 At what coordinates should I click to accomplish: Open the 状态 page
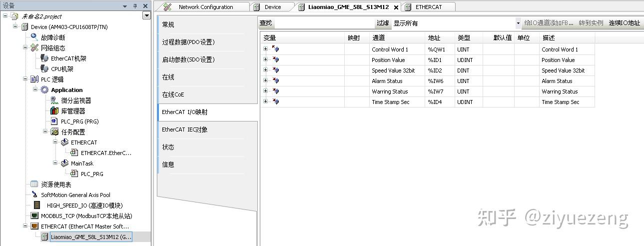pos(200,147)
